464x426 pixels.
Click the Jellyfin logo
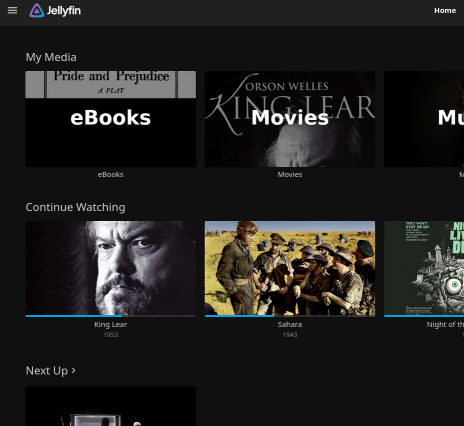click(x=55, y=11)
